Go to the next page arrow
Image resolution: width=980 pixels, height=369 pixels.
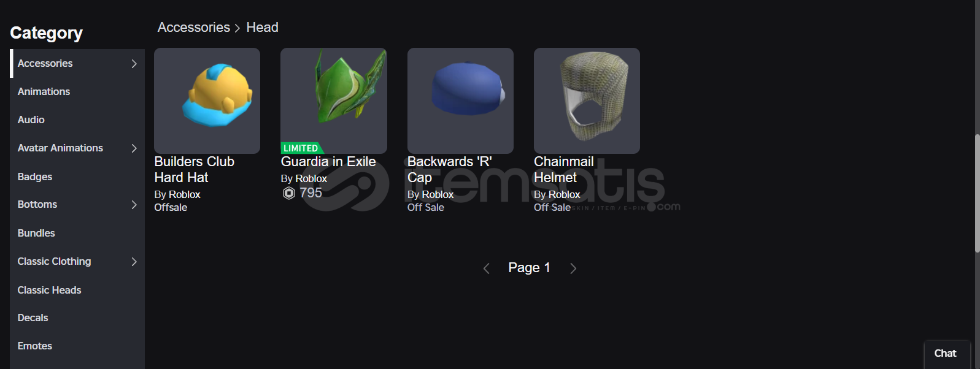pyautogui.click(x=573, y=268)
